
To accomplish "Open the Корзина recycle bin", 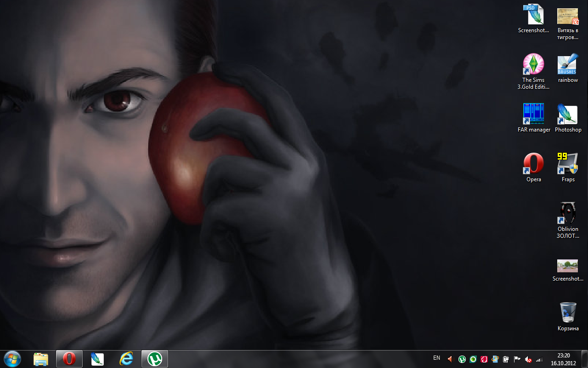I will [x=568, y=313].
